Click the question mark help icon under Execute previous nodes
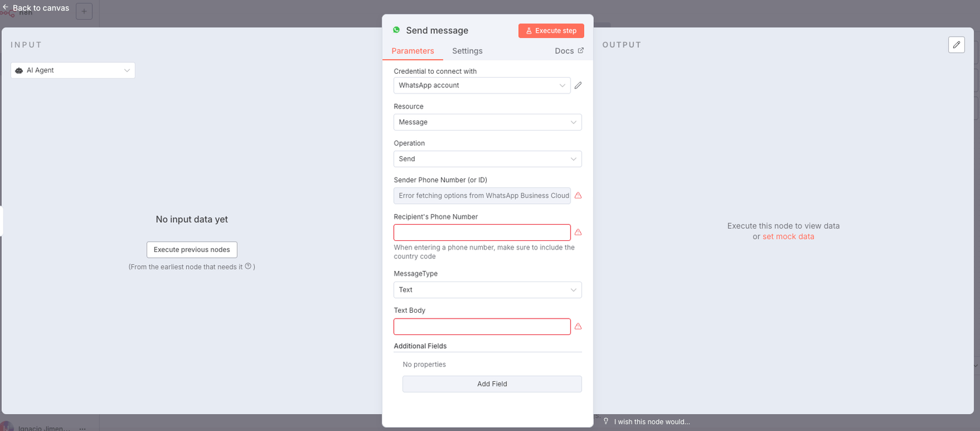 pyautogui.click(x=248, y=266)
